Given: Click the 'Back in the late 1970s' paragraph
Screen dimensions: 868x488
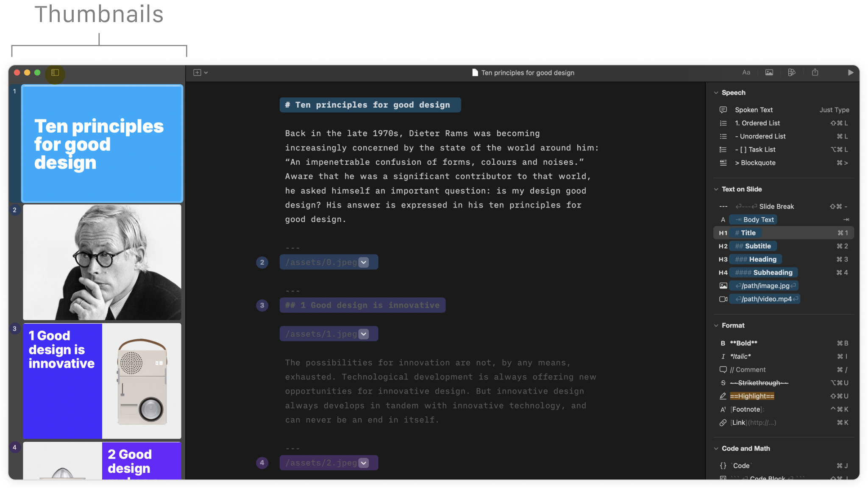Looking at the screenshot, I should (442, 176).
